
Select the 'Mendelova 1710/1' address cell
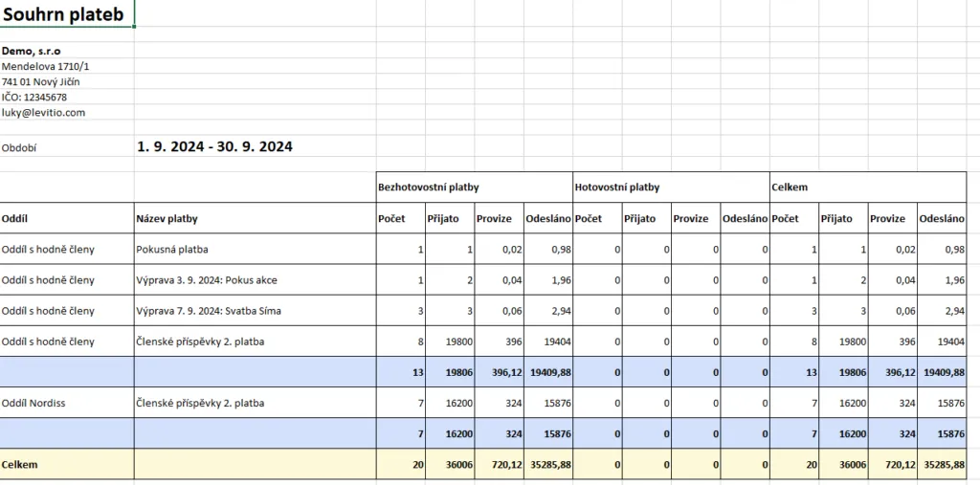pyautogui.click(x=67, y=66)
